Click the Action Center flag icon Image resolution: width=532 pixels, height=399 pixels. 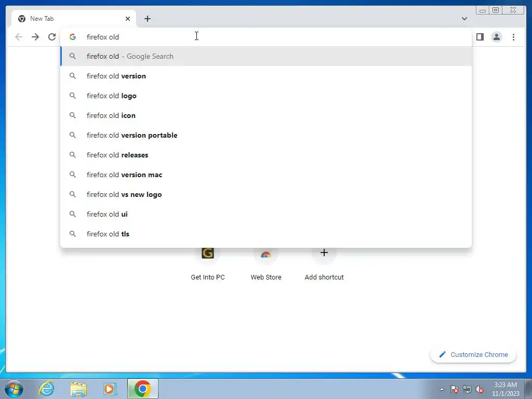pyautogui.click(x=455, y=389)
